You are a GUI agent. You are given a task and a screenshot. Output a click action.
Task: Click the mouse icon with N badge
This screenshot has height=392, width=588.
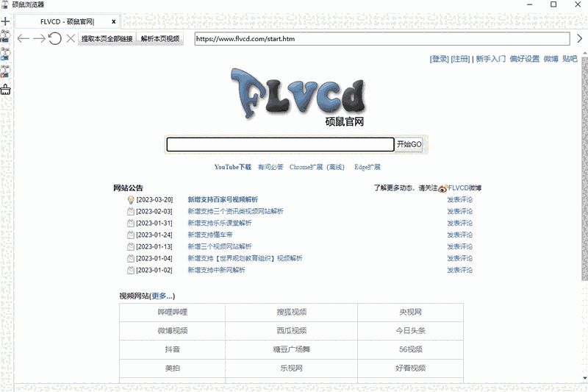point(5,54)
